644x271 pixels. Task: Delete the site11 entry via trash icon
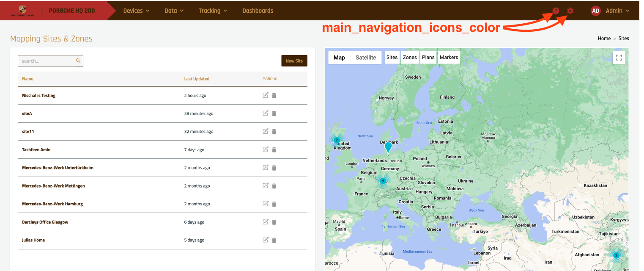click(x=274, y=132)
